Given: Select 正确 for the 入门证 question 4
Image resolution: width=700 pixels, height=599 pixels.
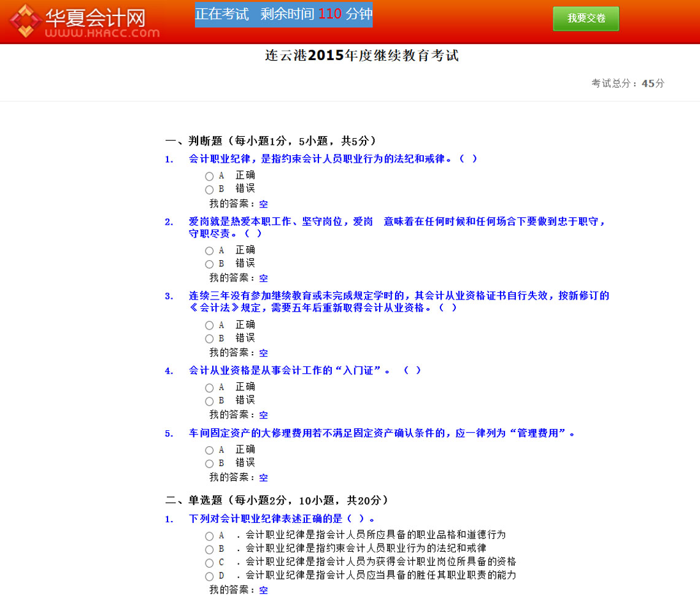Looking at the screenshot, I should coord(209,388).
